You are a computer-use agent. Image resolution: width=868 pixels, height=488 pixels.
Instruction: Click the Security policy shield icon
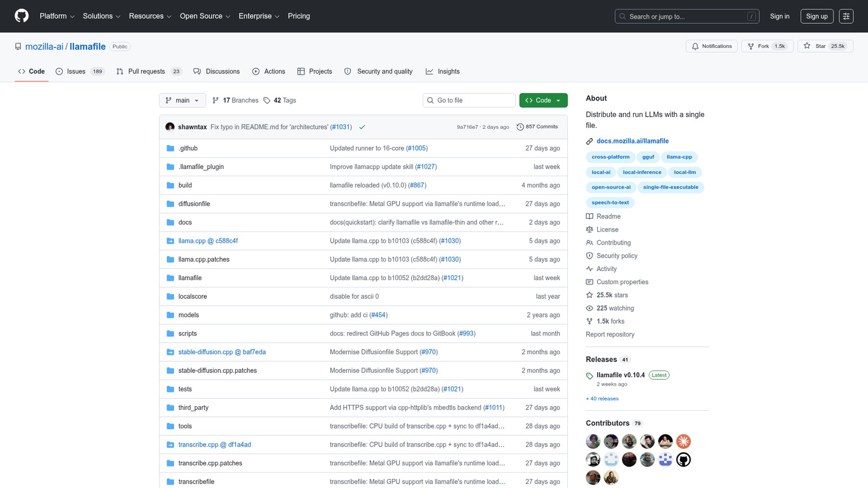(589, 256)
